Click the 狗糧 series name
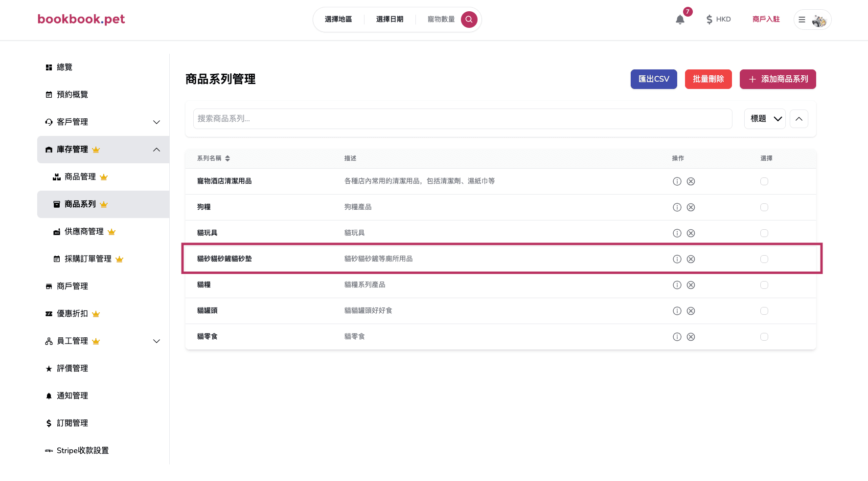868x481 pixels. (x=204, y=207)
